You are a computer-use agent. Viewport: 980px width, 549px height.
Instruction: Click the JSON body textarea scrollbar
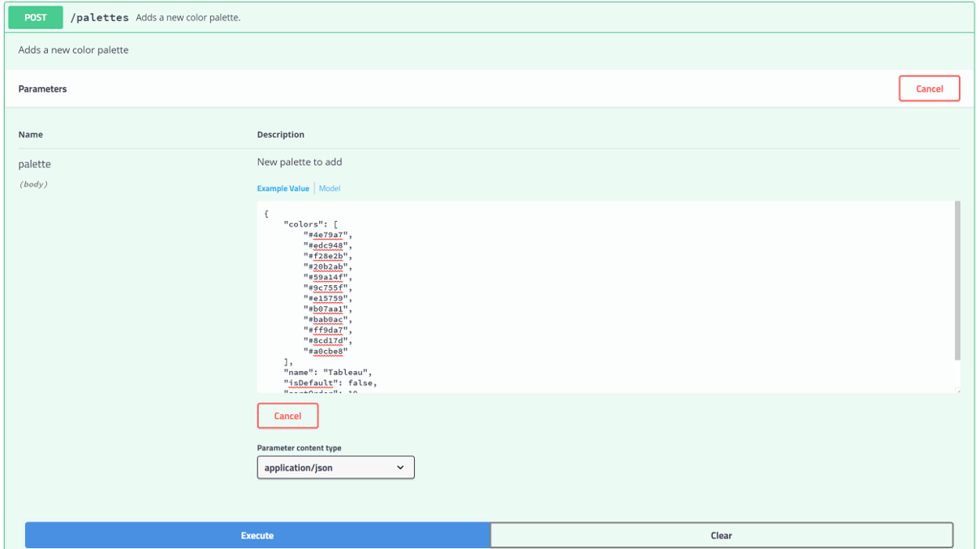(957, 280)
